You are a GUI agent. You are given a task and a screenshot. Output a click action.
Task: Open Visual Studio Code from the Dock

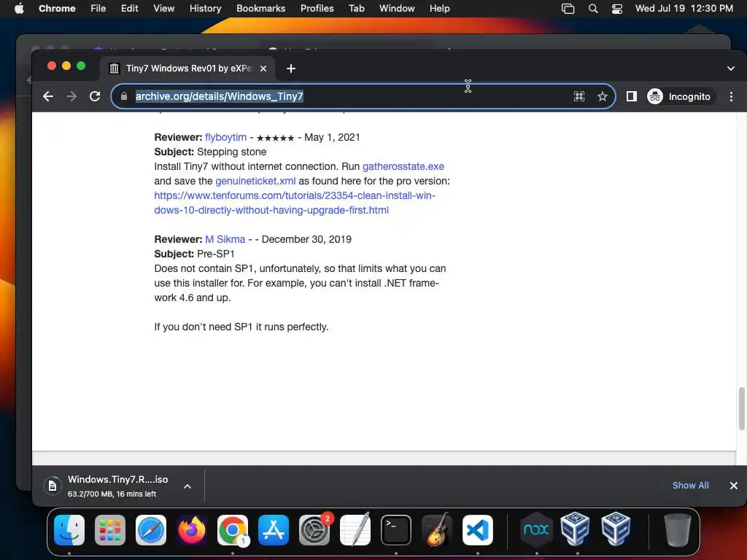pos(477,530)
